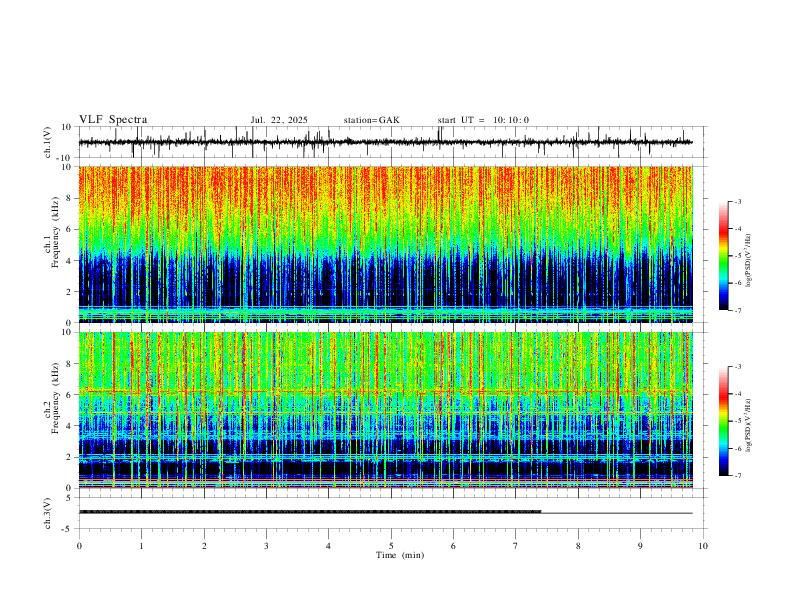
Task: Click the ch.2 "Frequency (kHz)" axis label
Action: [x=56, y=397]
